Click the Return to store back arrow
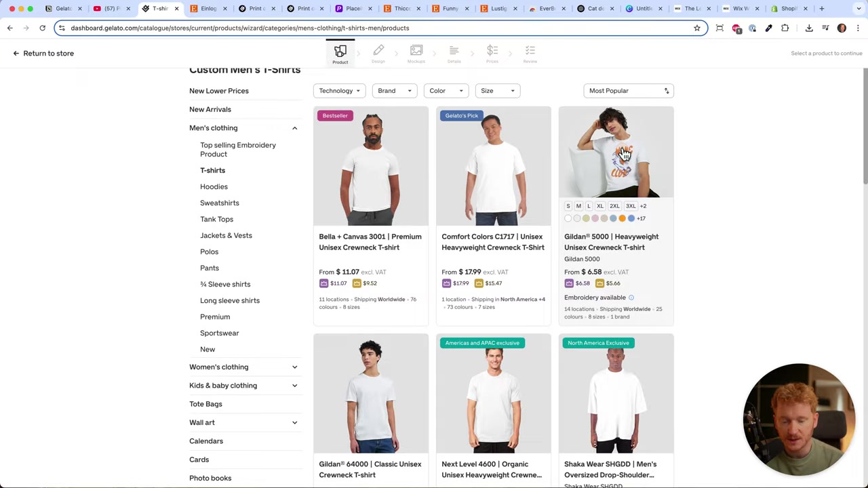Image resolution: width=868 pixels, height=488 pixels. tap(16, 53)
